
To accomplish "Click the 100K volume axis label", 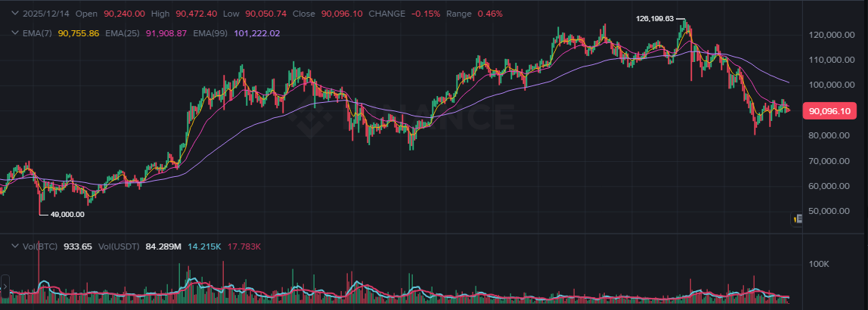I will tap(820, 264).
